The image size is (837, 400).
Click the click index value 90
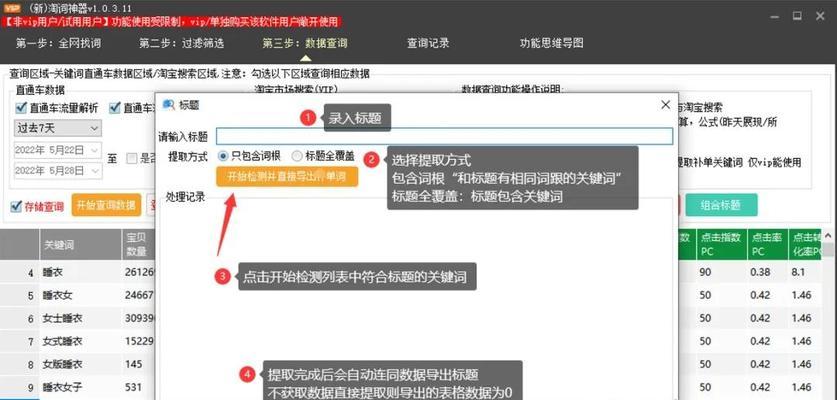[706, 272]
